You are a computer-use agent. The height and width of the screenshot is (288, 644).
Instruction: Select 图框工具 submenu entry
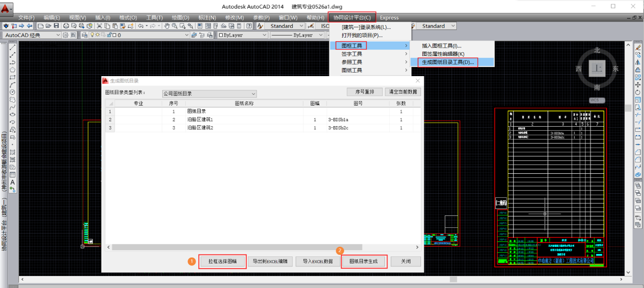[370, 46]
